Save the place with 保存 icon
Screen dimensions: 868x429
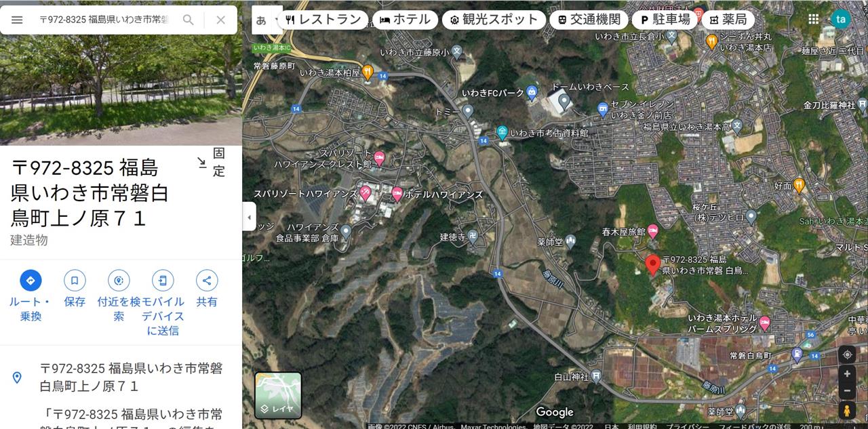point(75,280)
